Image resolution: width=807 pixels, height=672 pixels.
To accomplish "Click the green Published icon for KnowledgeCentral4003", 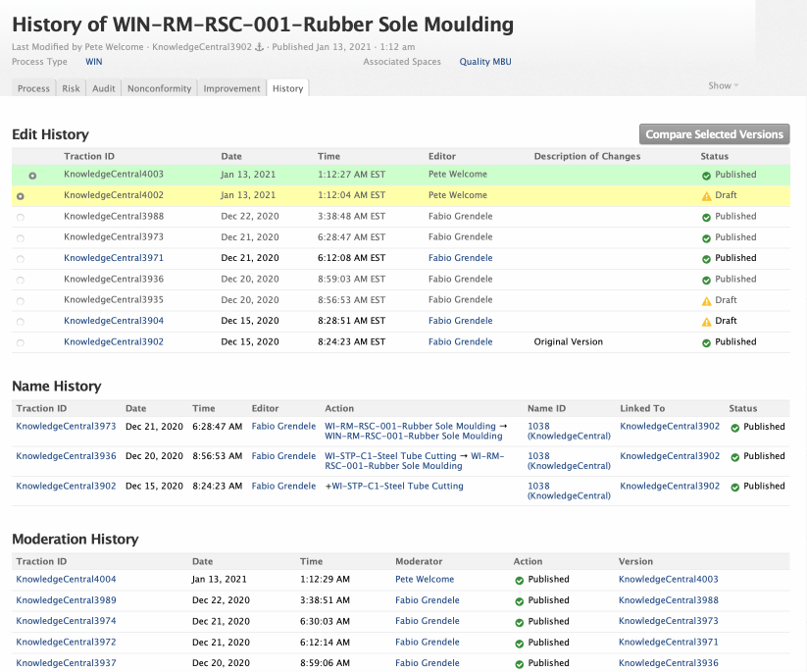I will [x=706, y=175].
